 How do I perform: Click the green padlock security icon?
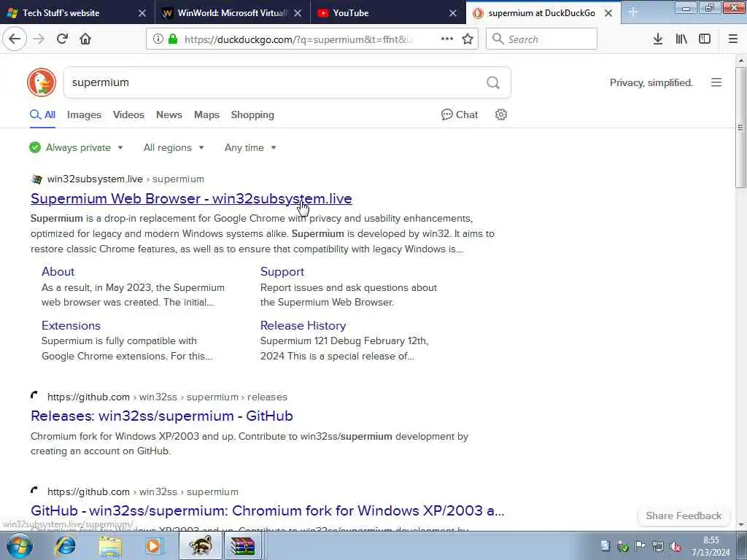pos(173,39)
